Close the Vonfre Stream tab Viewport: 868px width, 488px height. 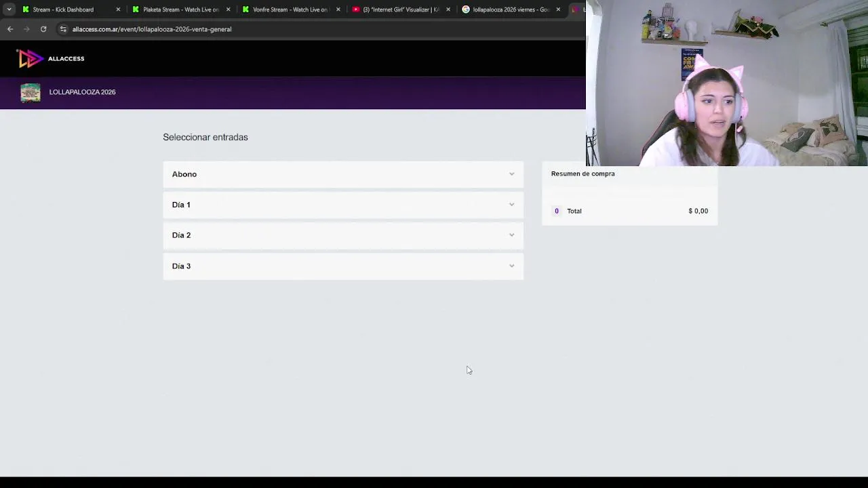tap(338, 9)
